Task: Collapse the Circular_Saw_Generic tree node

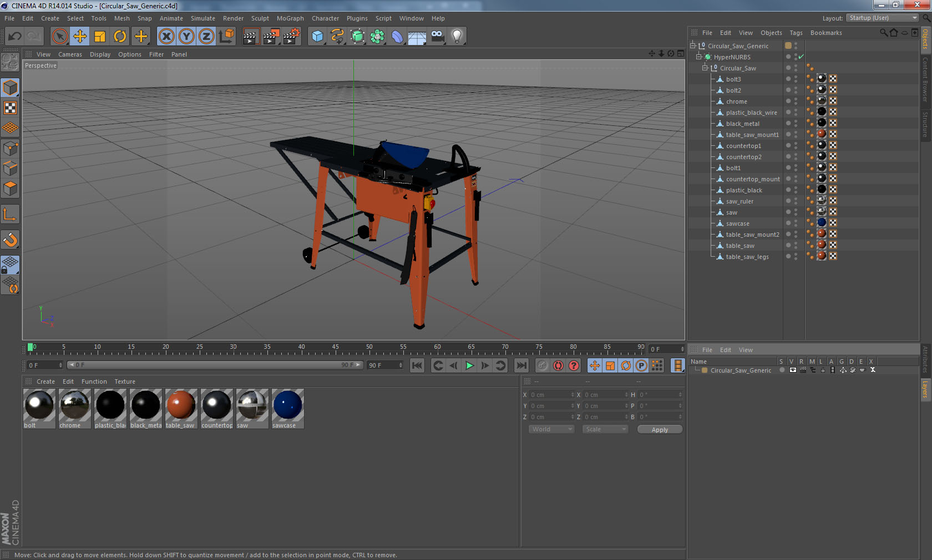Action: [x=693, y=45]
